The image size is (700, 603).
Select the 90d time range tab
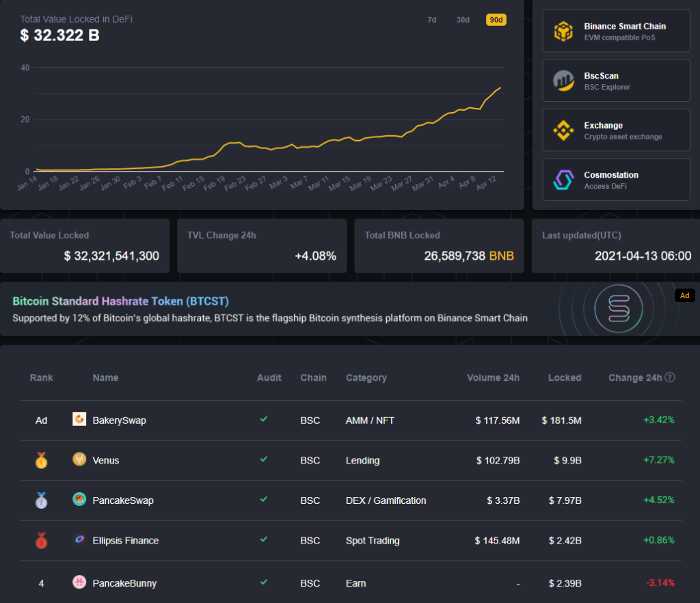point(496,20)
